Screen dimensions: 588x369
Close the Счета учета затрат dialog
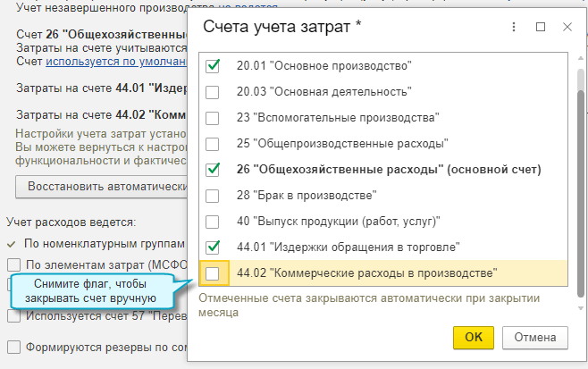567,28
